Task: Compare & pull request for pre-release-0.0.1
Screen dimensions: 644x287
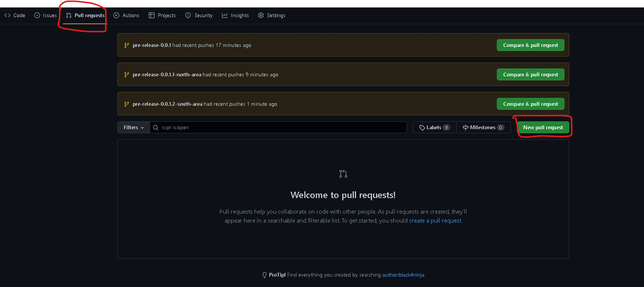Action: point(530,45)
